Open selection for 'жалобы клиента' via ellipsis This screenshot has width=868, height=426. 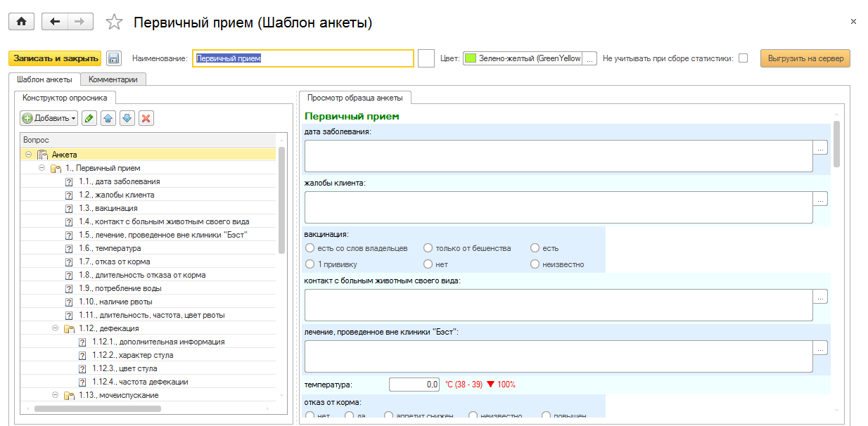coord(820,199)
